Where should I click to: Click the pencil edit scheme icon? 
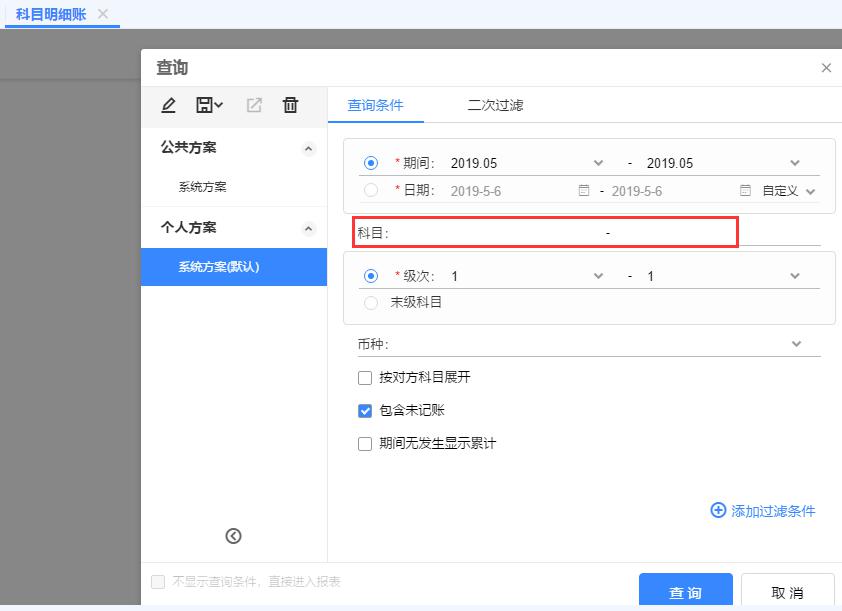[x=168, y=105]
